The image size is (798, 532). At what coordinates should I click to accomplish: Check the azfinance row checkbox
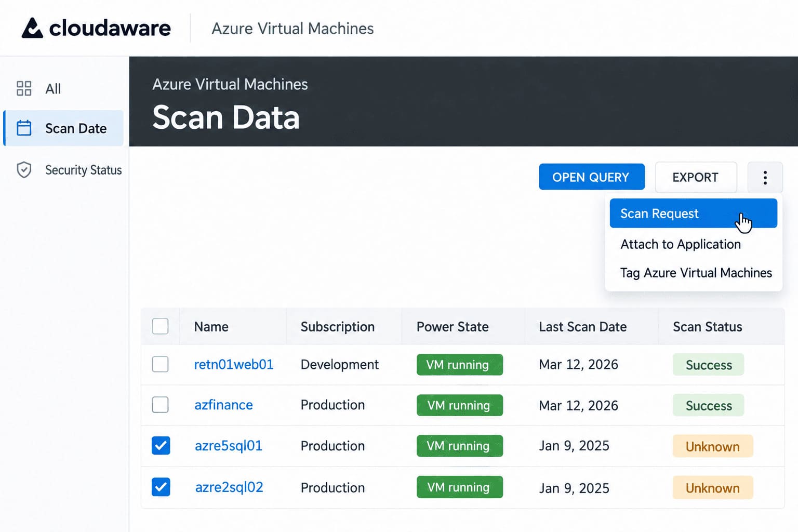coord(160,405)
